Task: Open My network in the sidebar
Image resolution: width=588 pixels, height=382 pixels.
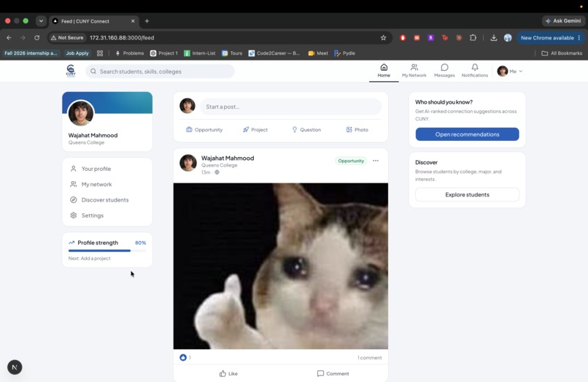Action: [x=107, y=185]
